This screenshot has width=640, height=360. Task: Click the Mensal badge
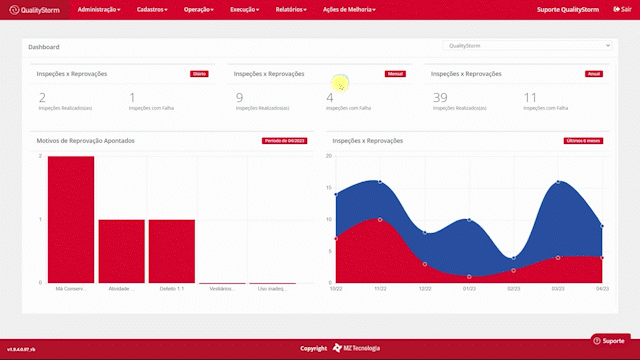(395, 74)
